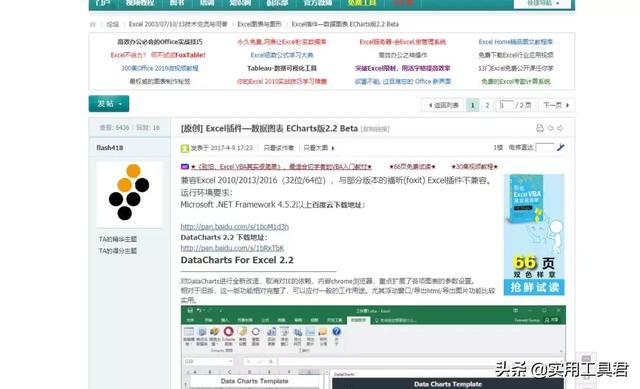Click the green user icon before 发表于
The height and width of the screenshot is (389, 640).
coord(185,148)
